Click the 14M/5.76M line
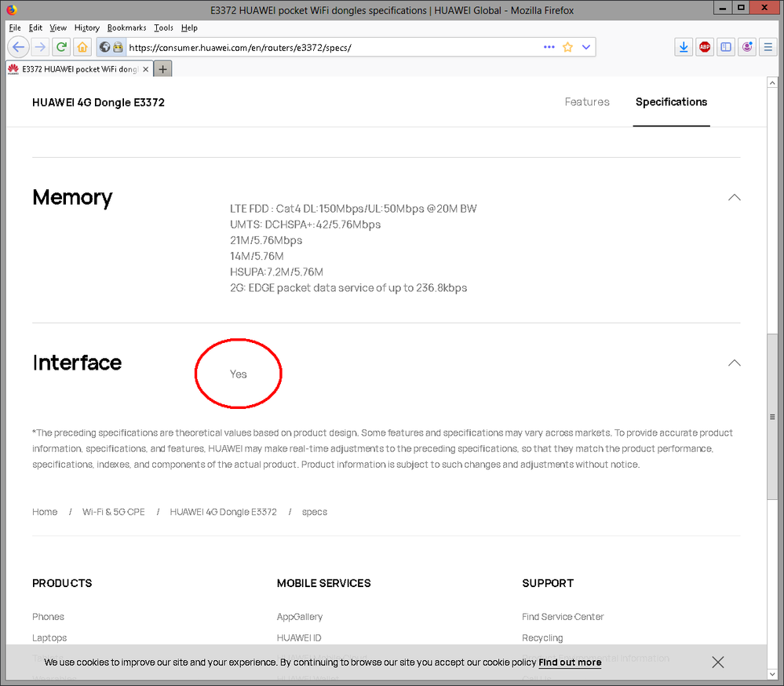Screen dimensions: 784x686 pyautogui.click(x=257, y=256)
